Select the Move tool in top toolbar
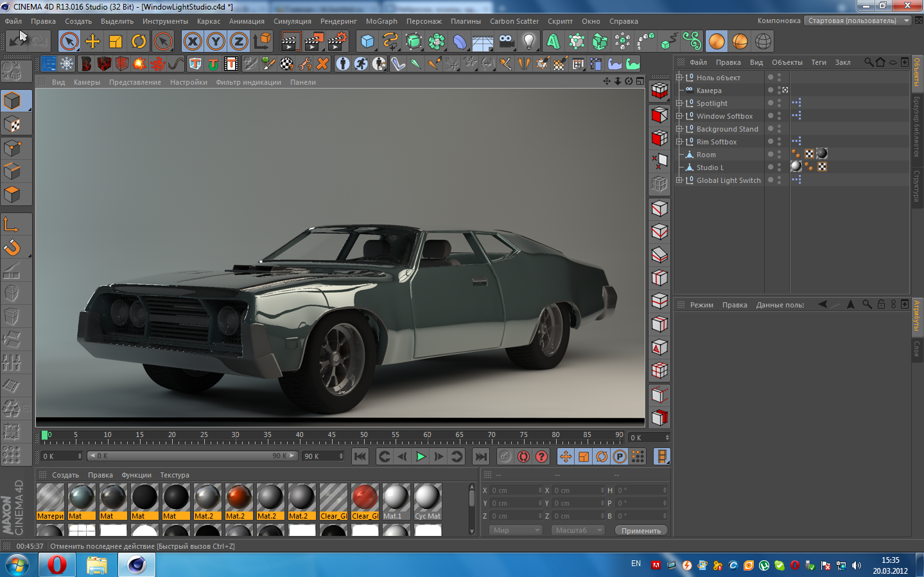Screen dimensions: 924x577 (92, 42)
